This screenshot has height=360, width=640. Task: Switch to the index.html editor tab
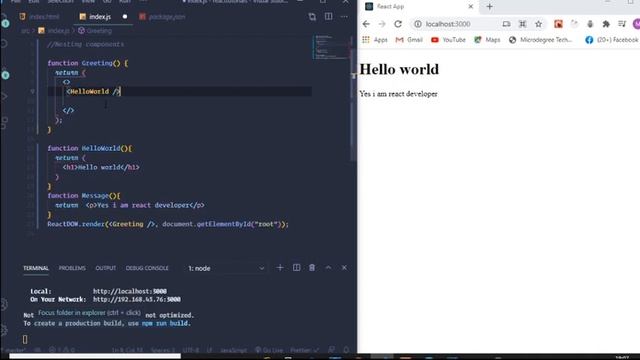[40, 17]
